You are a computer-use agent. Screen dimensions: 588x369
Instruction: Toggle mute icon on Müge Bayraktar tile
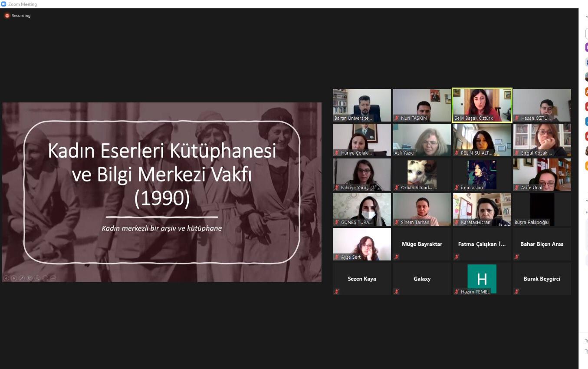click(397, 257)
